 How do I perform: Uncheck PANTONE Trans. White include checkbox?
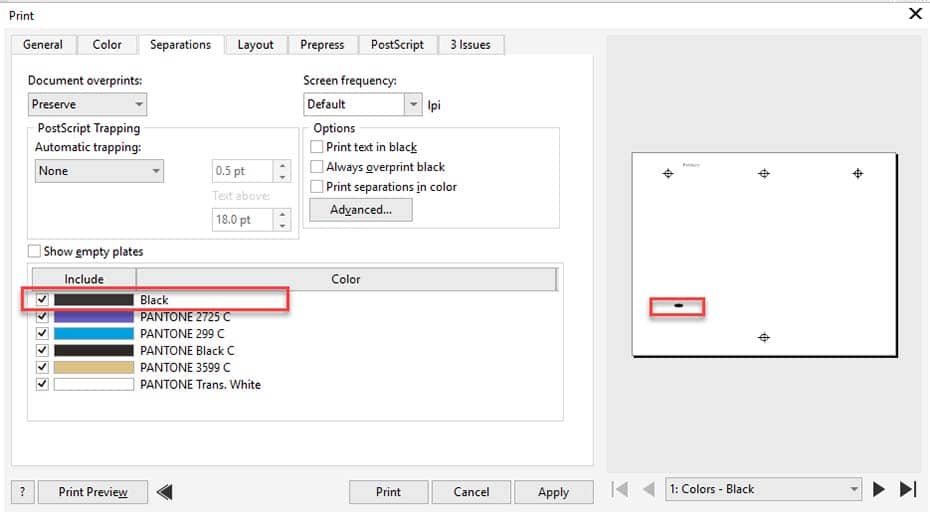(42, 384)
